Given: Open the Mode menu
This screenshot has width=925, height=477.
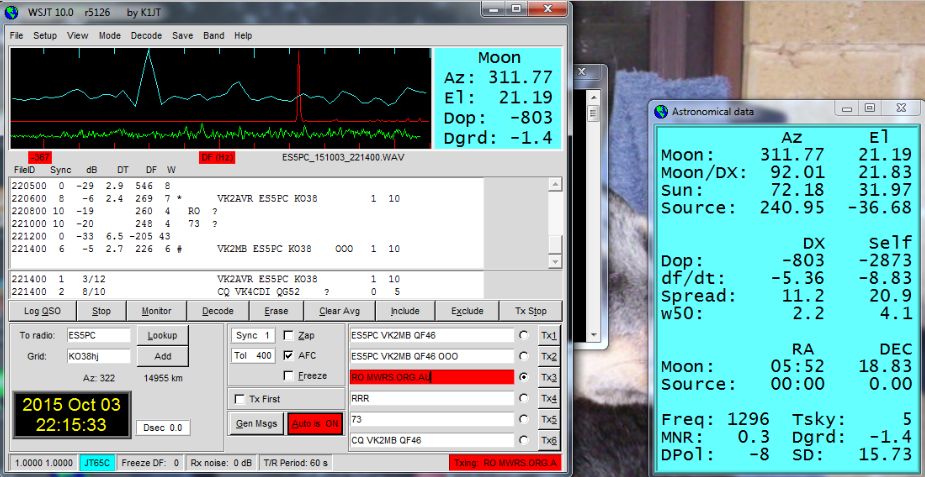Looking at the screenshot, I should coord(110,35).
